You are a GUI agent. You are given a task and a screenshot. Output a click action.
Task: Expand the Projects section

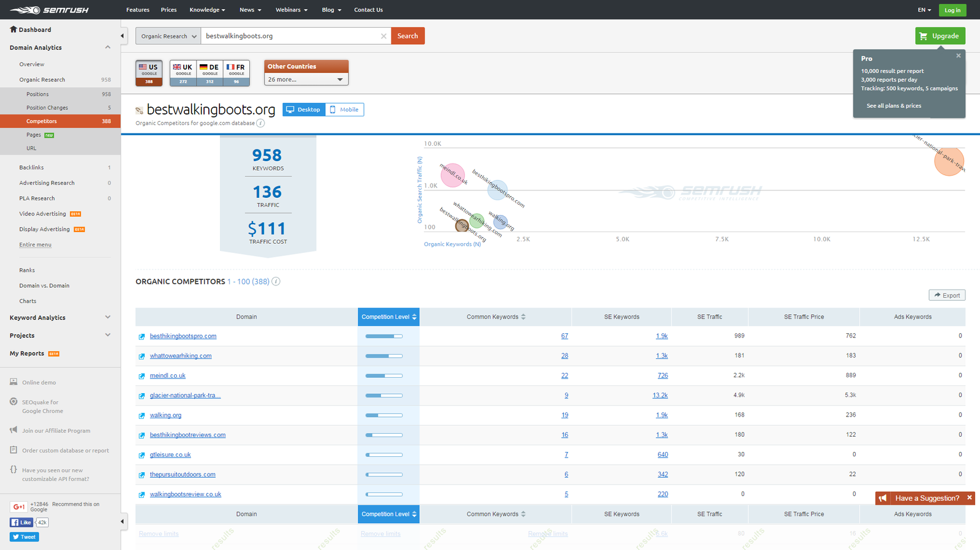[108, 335]
